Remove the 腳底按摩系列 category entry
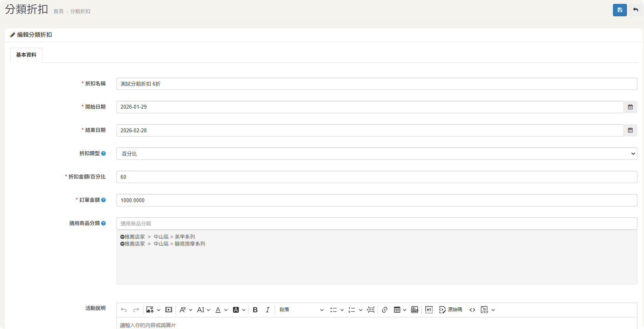This screenshot has height=329, width=644. (122, 244)
